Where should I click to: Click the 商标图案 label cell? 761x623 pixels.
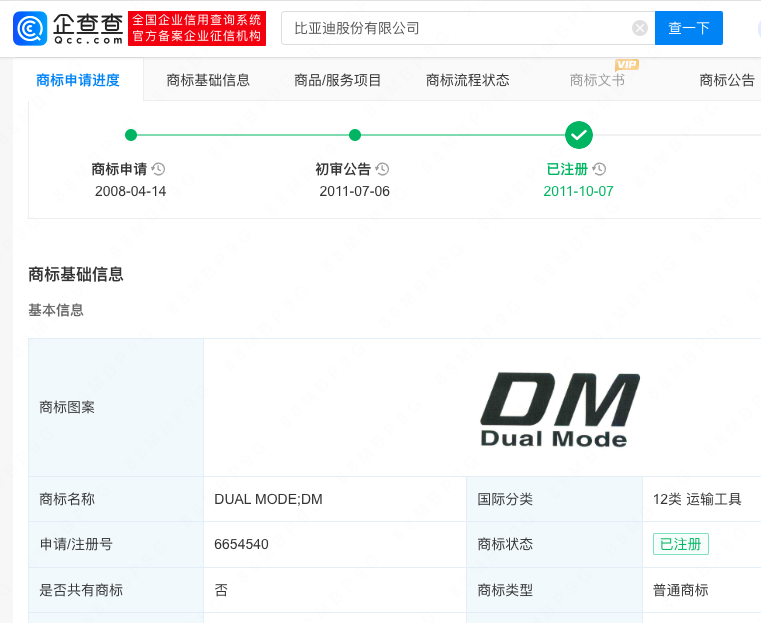(x=116, y=408)
